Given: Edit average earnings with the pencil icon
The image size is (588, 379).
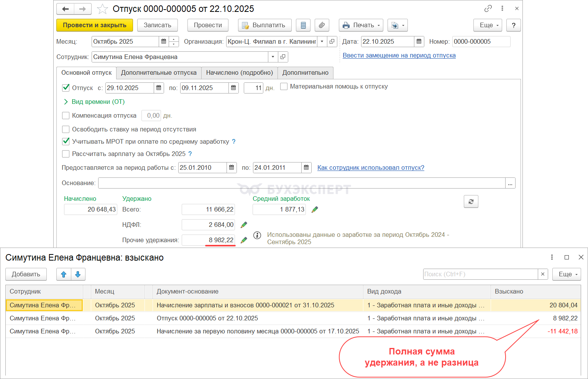Looking at the screenshot, I should [315, 210].
